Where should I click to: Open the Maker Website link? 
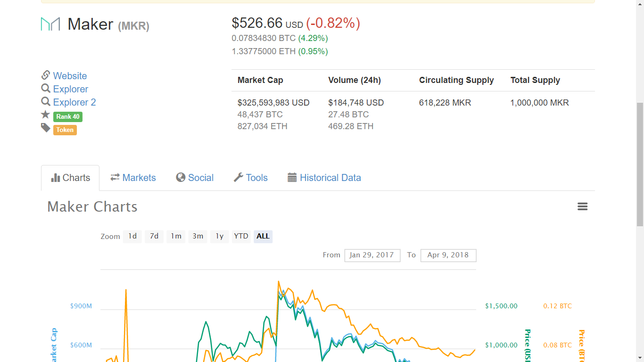point(70,76)
